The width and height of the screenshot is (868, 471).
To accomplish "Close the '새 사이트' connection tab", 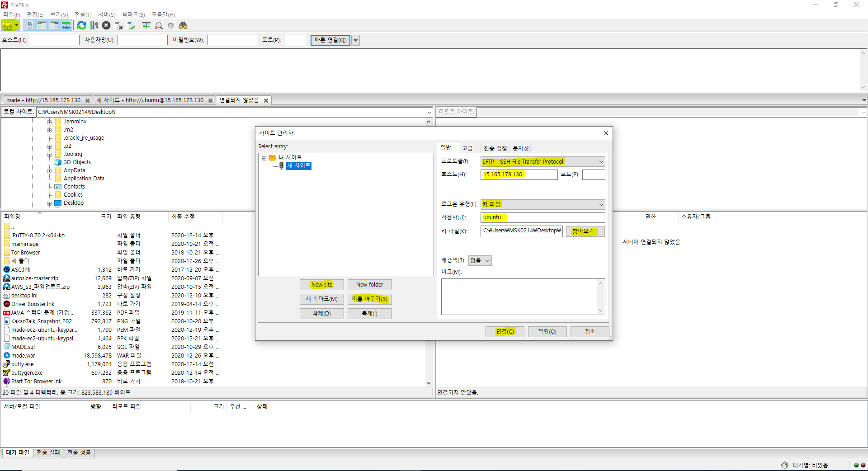I will [210, 100].
